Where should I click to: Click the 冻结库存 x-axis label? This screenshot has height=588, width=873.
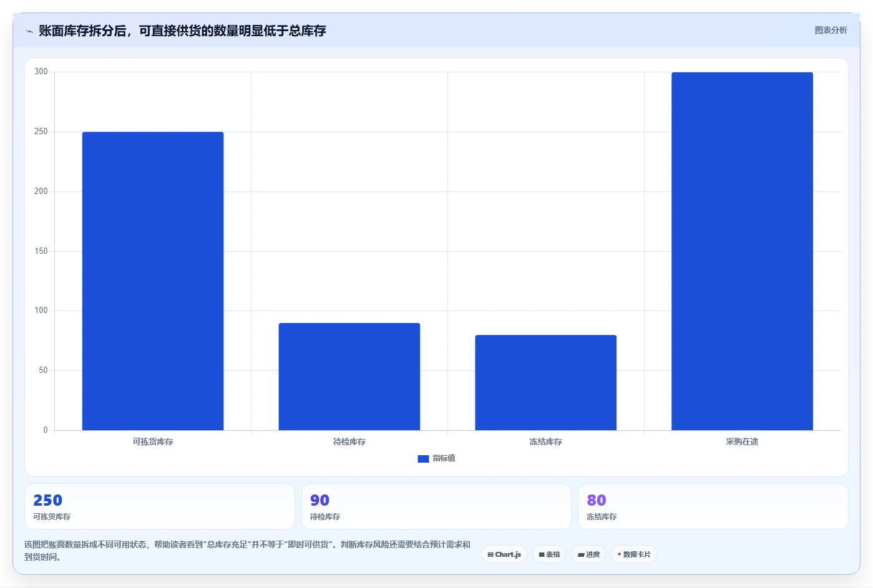coord(545,441)
